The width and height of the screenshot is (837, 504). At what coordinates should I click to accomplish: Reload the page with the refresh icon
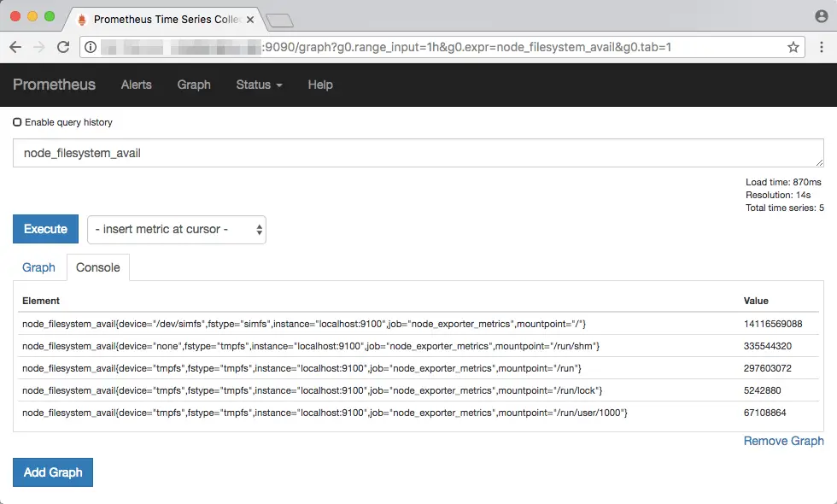click(x=63, y=47)
